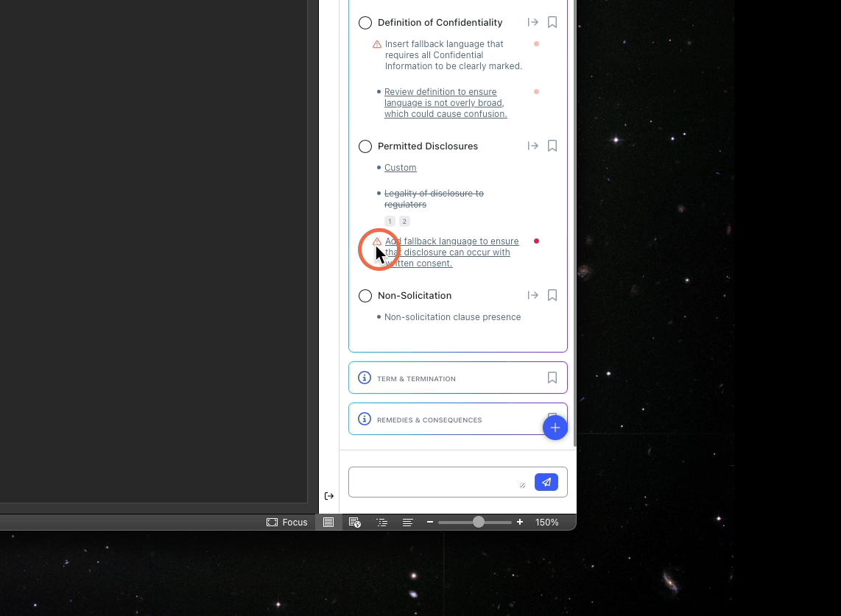Click reference badge 1
The height and width of the screenshot is (616, 841).
click(390, 221)
